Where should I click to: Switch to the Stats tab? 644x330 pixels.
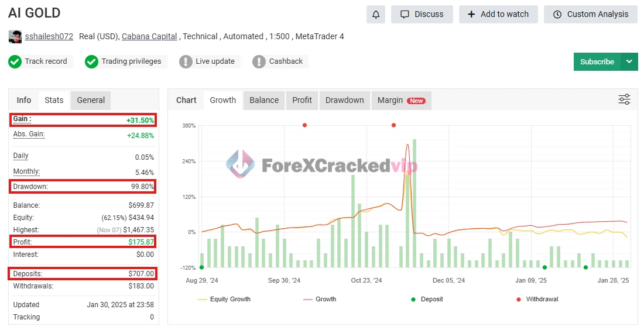54,100
